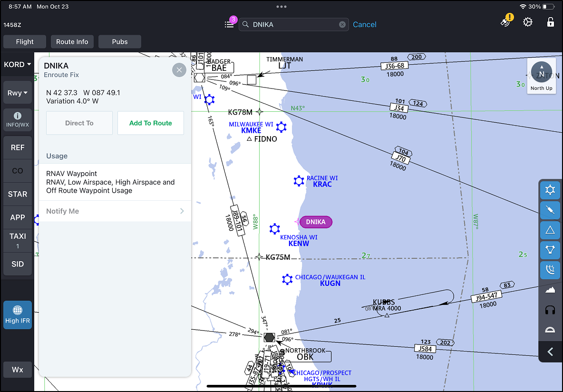This screenshot has width=563, height=392.
Task: Select the annotation pencil tool
Action: [550, 210]
